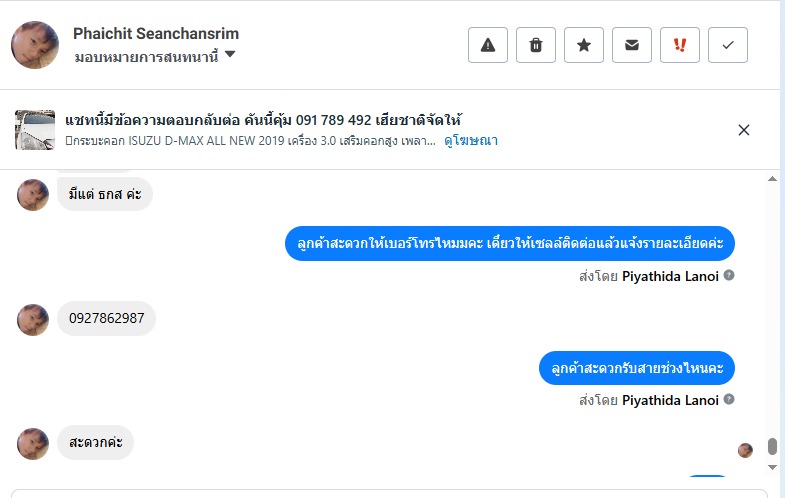The image size is (785, 498).
Task: Click Phaichit's large header profile picture
Action: [34, 45]
